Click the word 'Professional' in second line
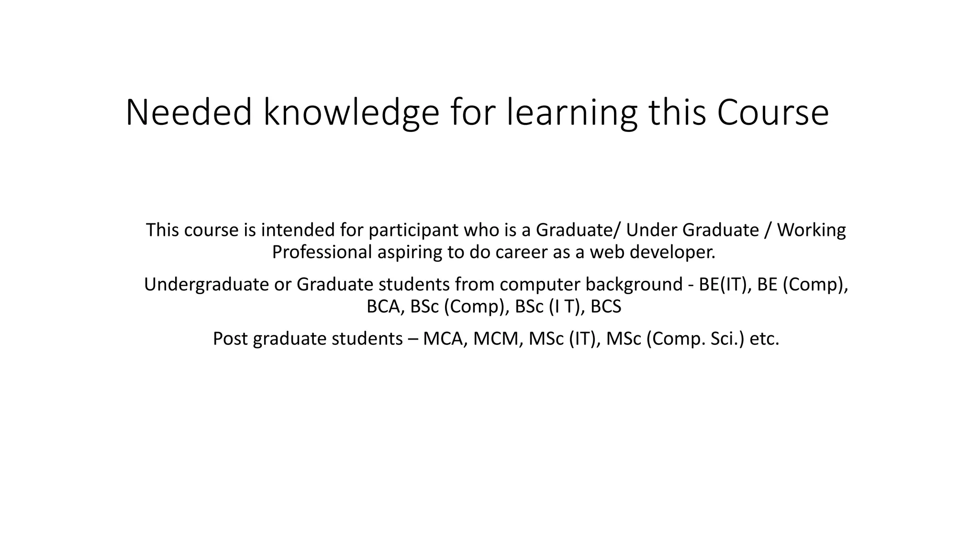Screen dimensions: 980x551 click(x=322, y=252)
